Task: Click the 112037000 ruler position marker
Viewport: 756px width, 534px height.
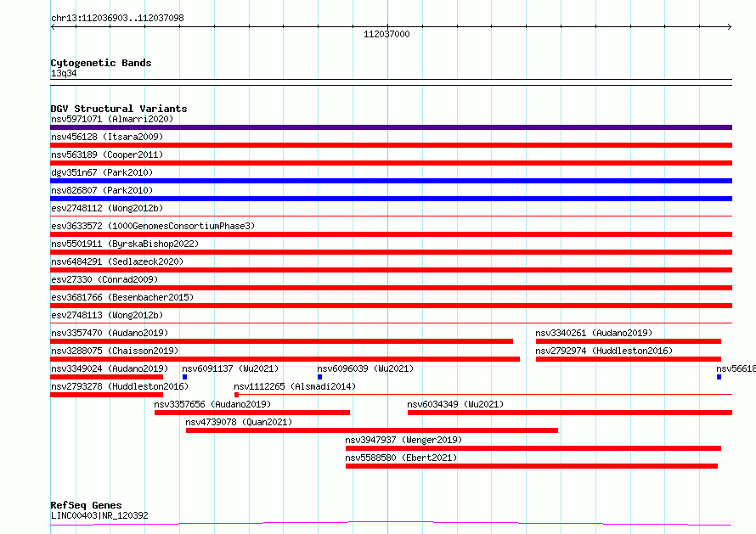Action: point(386,34)
